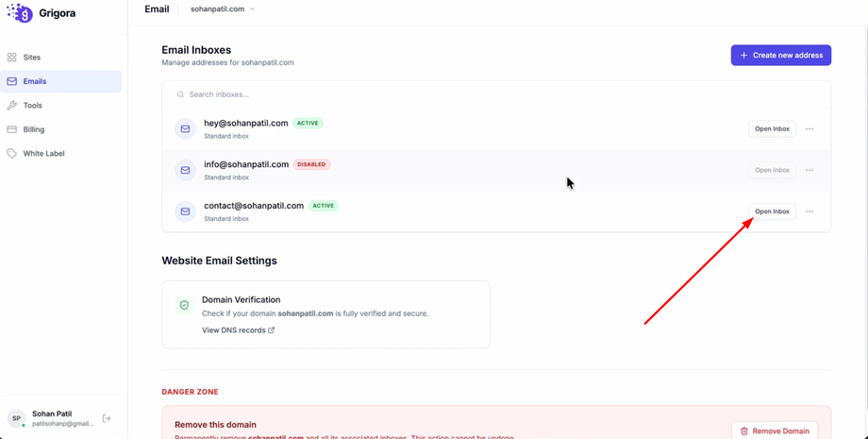This screenshot has height=439, width=868.
Task: Open Tools from the sidebar
Action: pyautogui.click(x=32, y=106)
